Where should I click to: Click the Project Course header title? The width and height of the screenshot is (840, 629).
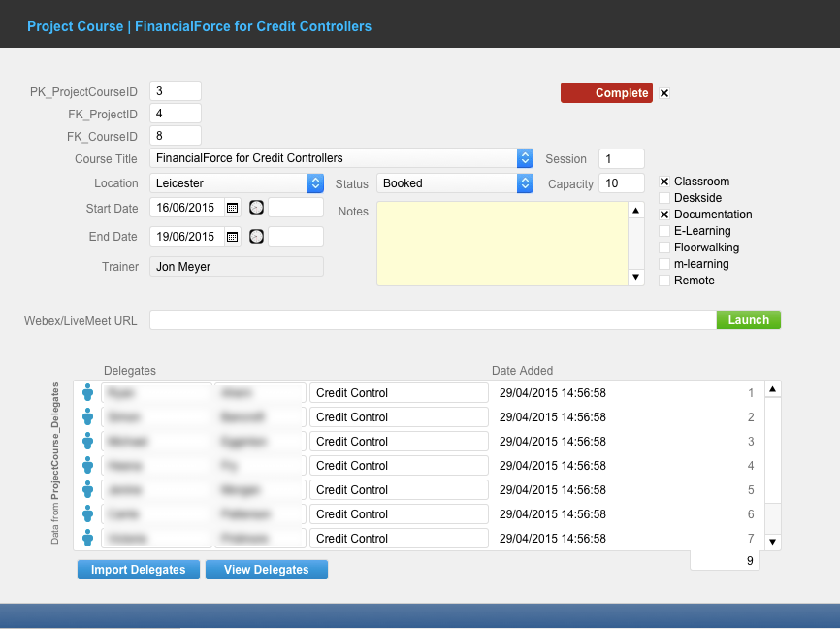(199, 26)
